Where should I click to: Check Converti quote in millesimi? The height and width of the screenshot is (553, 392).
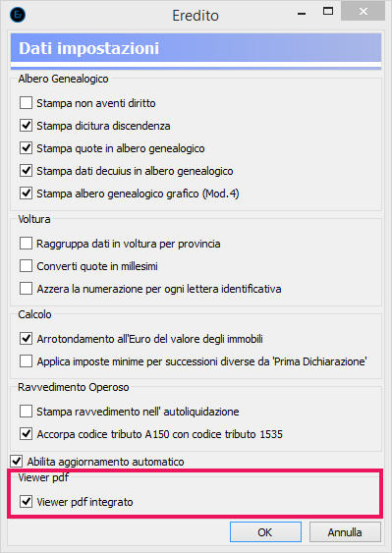tap(26, 266)
